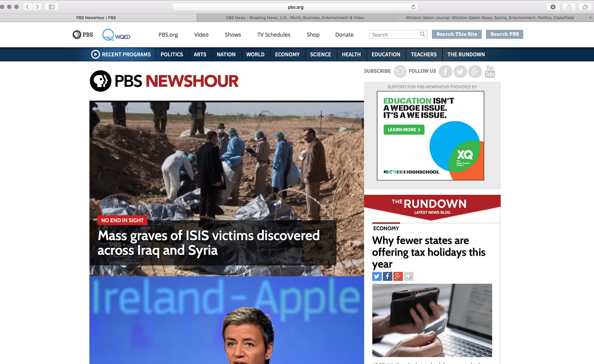Go back with Safari's back arrow

(27, 7)
